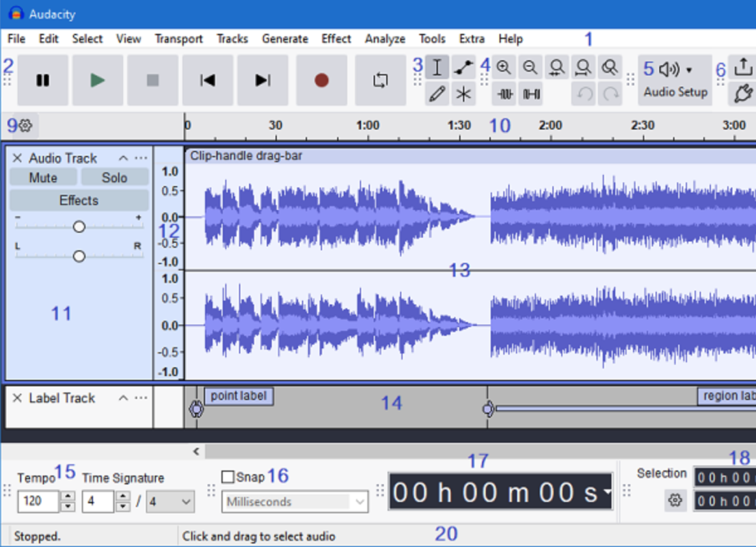
Task: Open time signature denominator dropdown
Action: point(171,502)
